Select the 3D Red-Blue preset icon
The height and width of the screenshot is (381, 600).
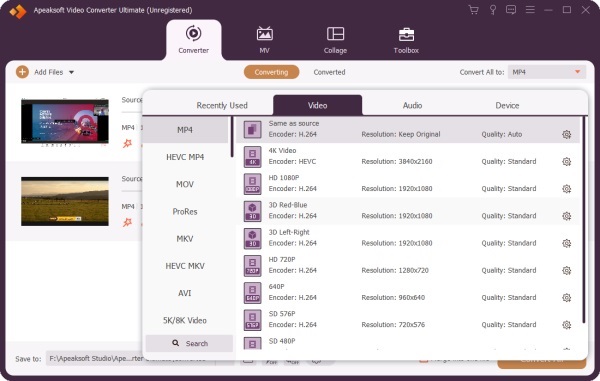pos(253,211)
